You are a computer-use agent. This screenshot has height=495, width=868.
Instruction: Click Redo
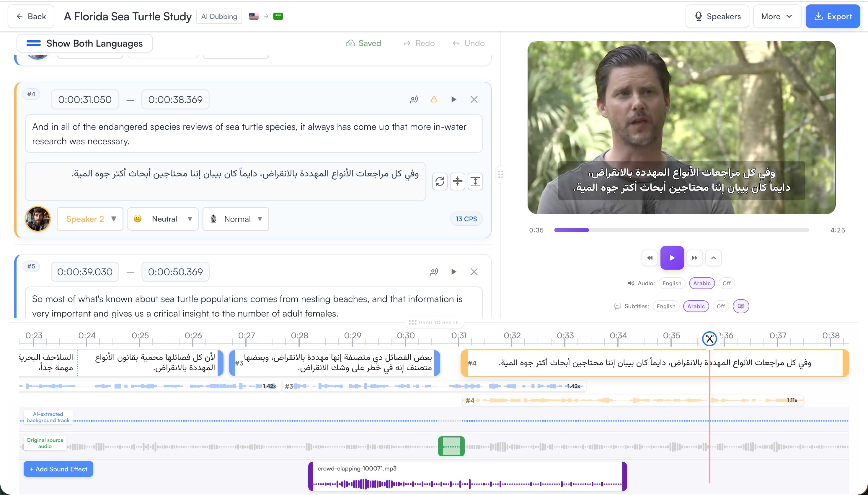419,43
